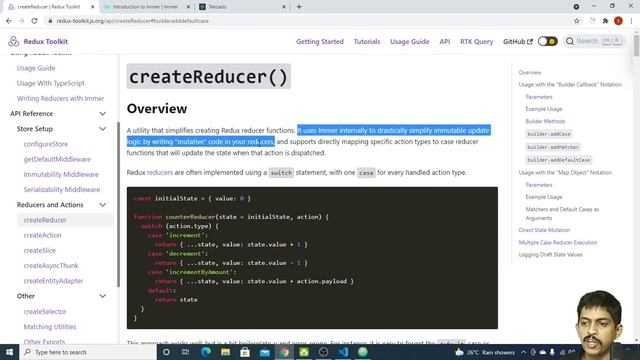Screen dimensions: 640x360
Task: Open Visual Studio Code from taskbar
Action: coord(343,352)
